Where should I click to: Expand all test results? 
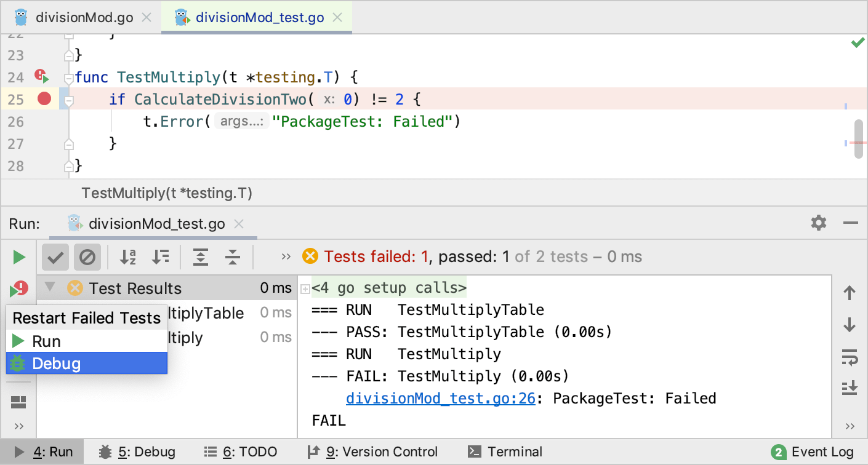point(200,257)
